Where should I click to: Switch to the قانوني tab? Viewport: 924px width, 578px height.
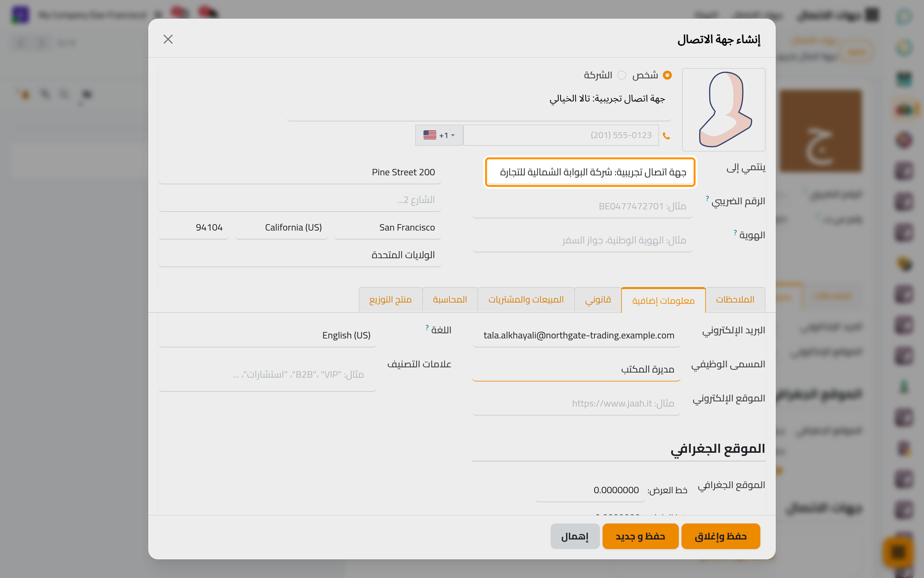pos(598,300)
